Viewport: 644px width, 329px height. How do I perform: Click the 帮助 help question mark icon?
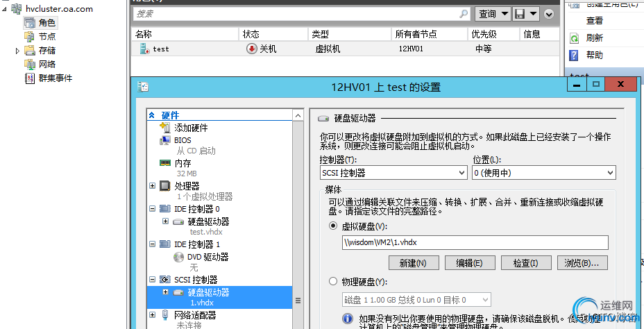(574, 55)
